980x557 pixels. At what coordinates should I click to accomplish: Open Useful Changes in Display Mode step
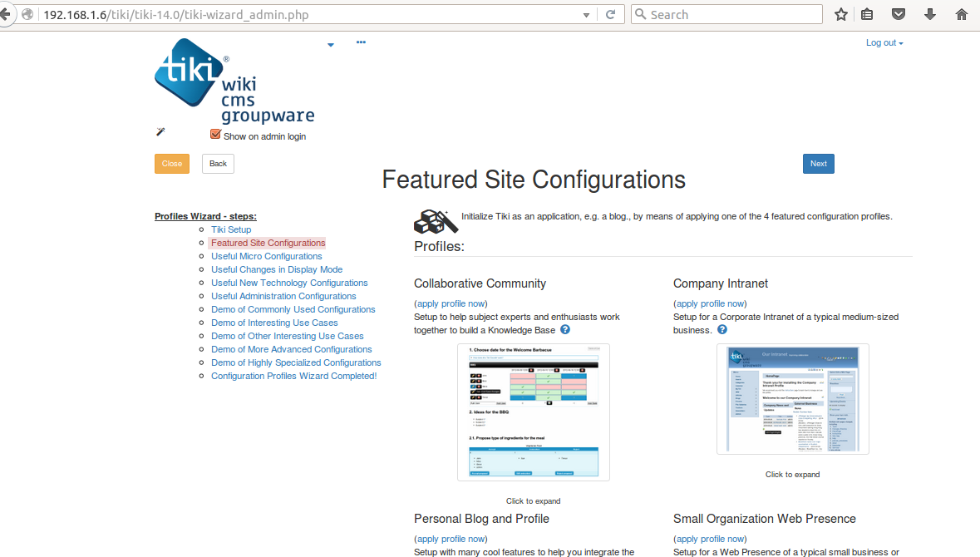pyautogui.click(x=277, y=269)
